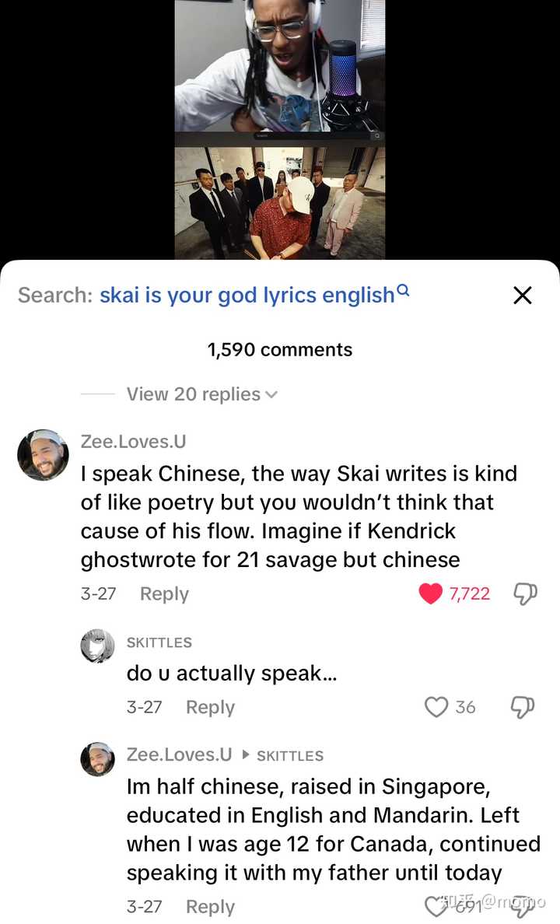This screenshot has height=924, width=560.
Task: Reply to the half chinese comment
Action: coord(211,906)
